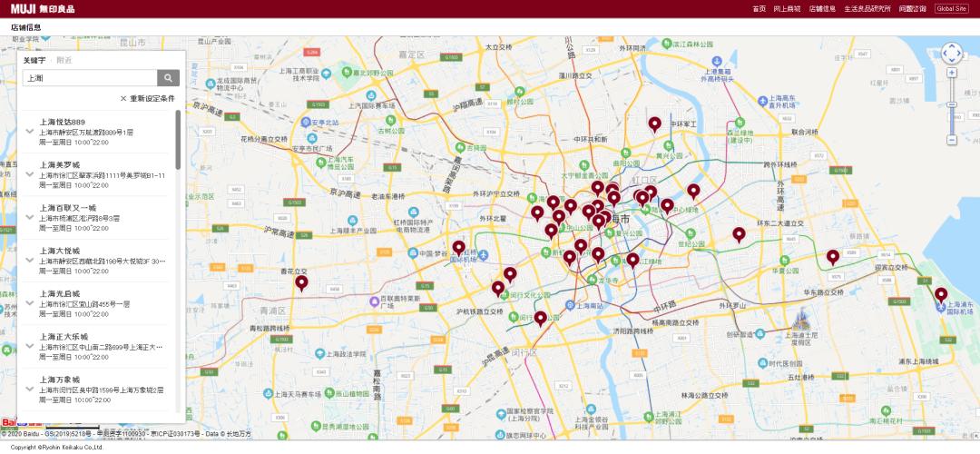Image resolution: width=980 pixels, height=454 pixels.
Task: Expand the 上海美罗城 store entry
Action: [x=29, y=174]
